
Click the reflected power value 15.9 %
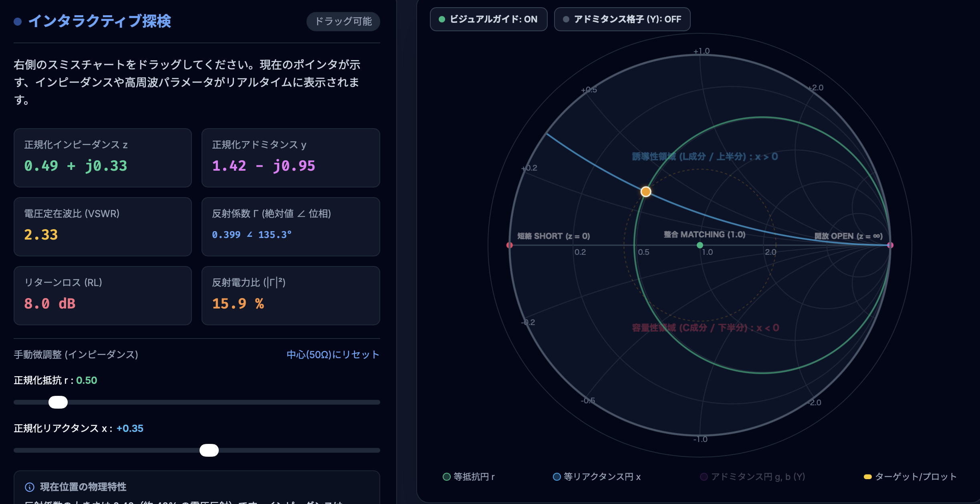238,304
